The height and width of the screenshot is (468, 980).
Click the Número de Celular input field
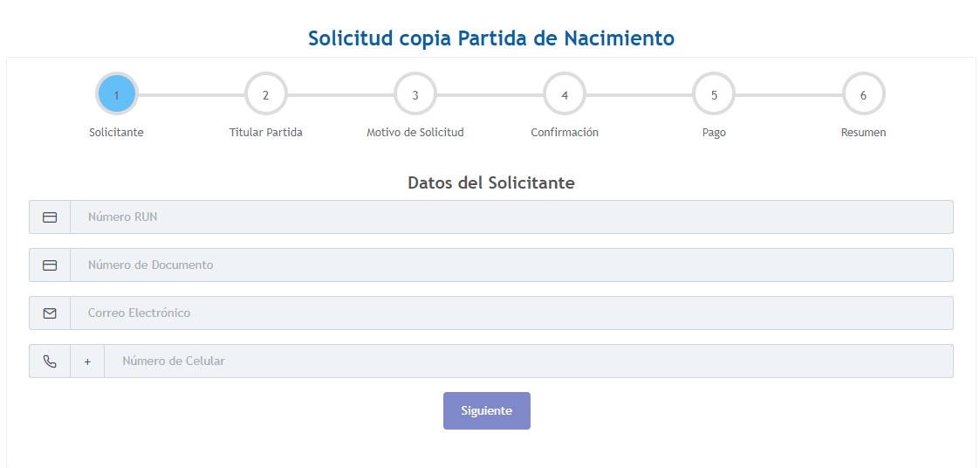528,361
